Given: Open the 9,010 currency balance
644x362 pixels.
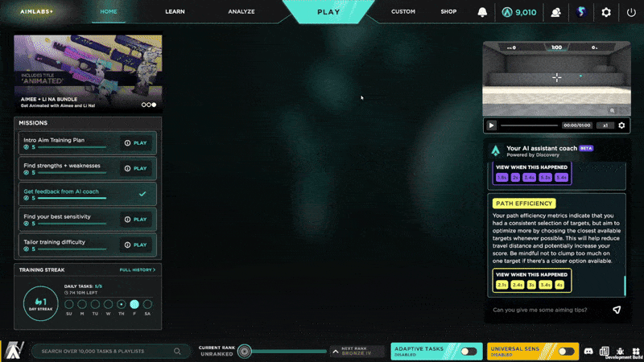Looking at the screenshot, I should 519,12.
